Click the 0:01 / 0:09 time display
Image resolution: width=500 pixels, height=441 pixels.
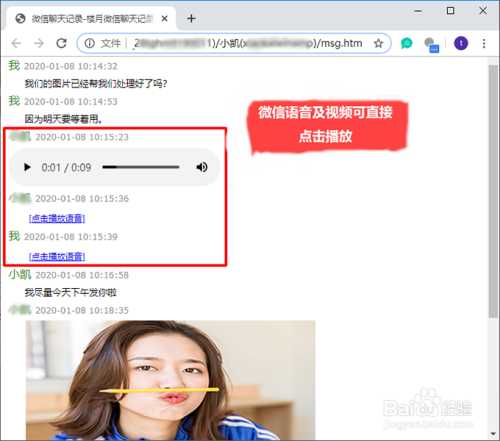(66, 167)
